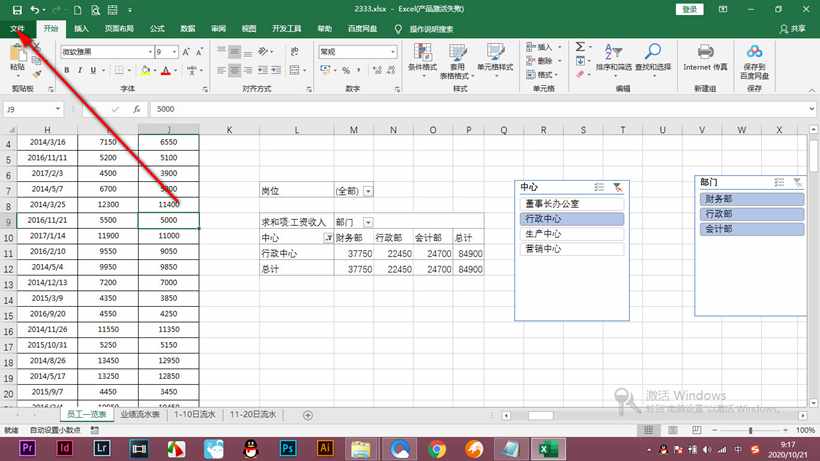Switch to 11-20日流水 sheet tab
This screenshot has width=820, height=461.
[253, 414]
